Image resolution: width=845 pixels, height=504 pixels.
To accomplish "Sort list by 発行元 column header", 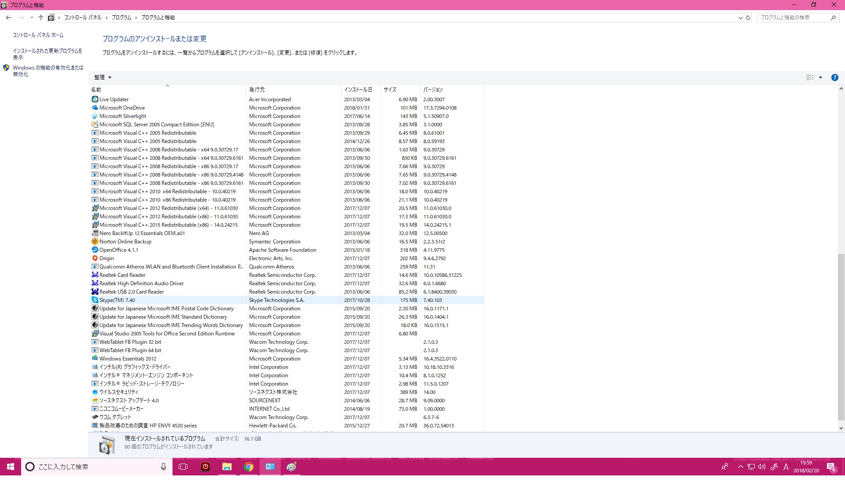I will coord(257,90).
